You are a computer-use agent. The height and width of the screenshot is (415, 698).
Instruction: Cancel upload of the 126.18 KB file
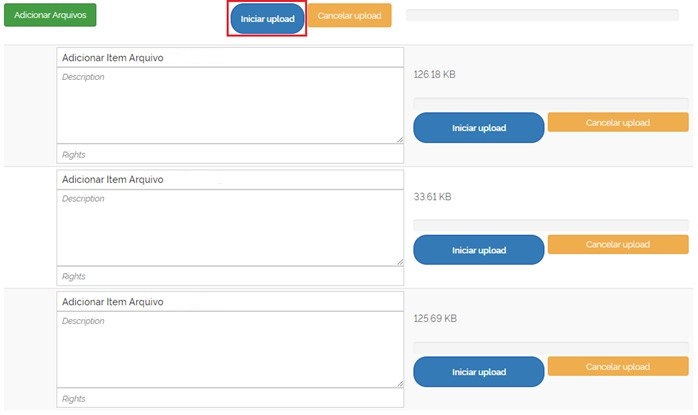click(x=618, y=123)
